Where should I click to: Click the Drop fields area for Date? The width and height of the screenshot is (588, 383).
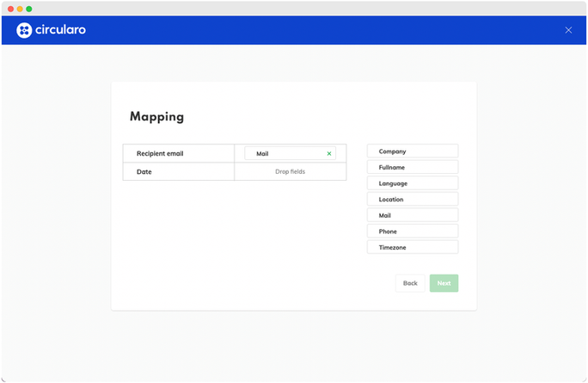tap(290, 172)
